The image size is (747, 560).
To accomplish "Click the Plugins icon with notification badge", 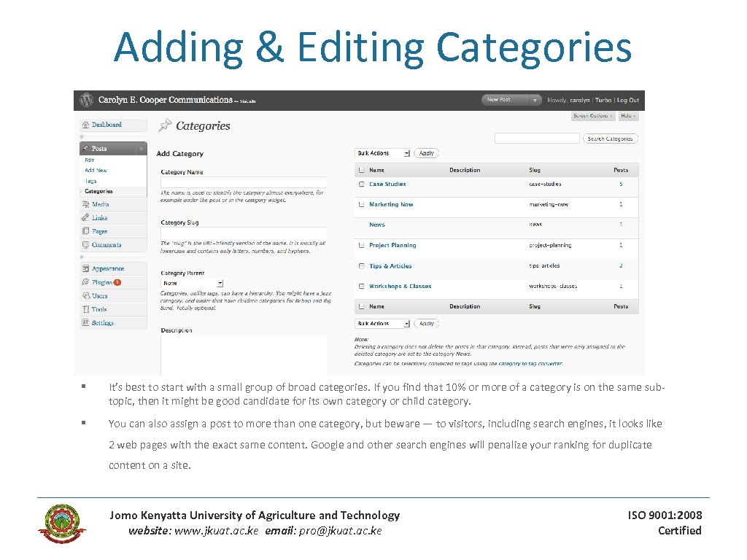I will click(85, 282).
